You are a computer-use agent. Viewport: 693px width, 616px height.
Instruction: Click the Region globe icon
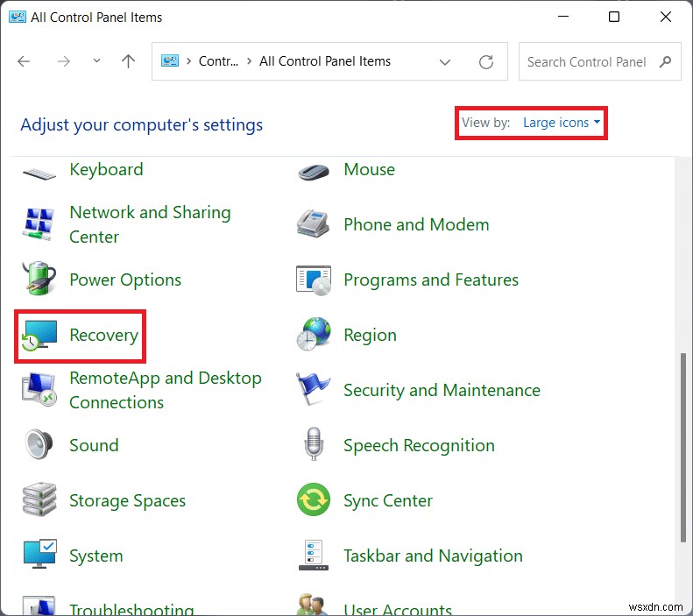[x=314, y=336]
